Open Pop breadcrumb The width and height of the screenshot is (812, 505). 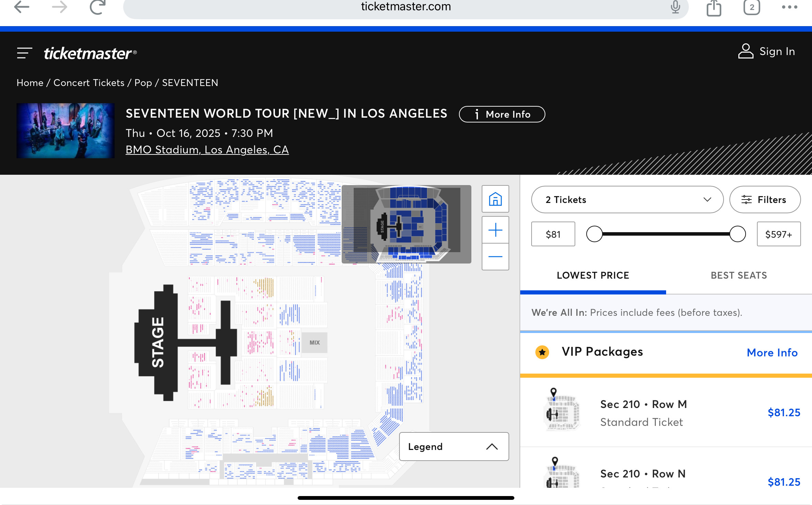point(143,83)
